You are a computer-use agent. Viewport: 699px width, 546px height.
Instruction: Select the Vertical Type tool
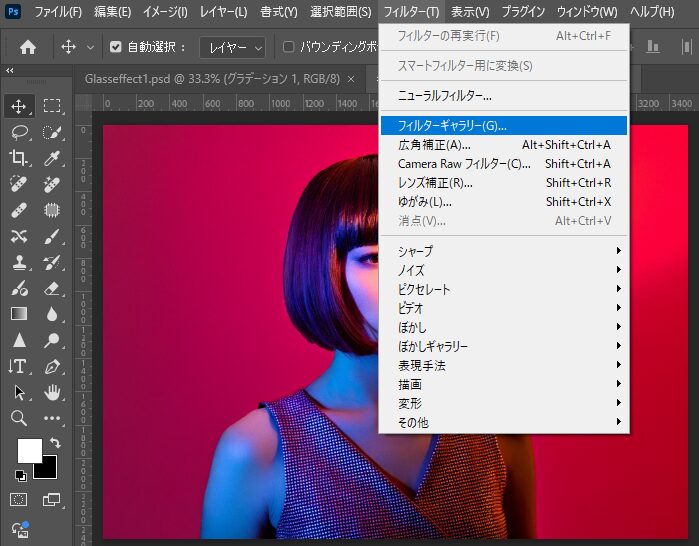19,366
